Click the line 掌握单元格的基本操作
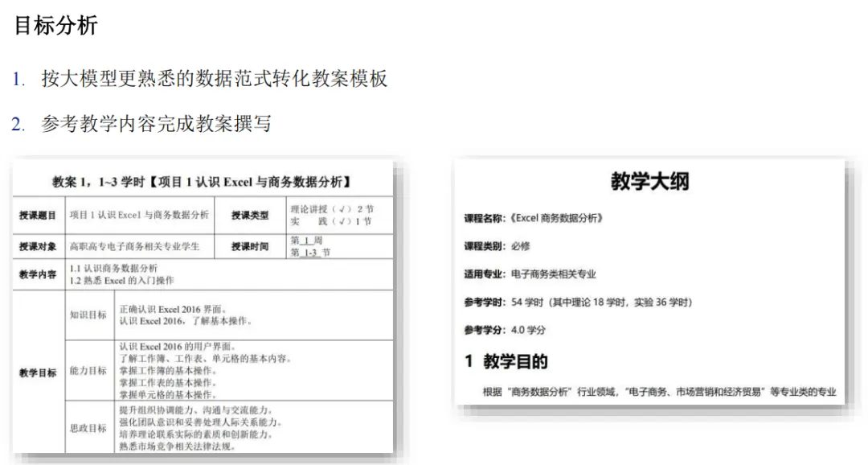The image size is (868, 465). point(168,395)
